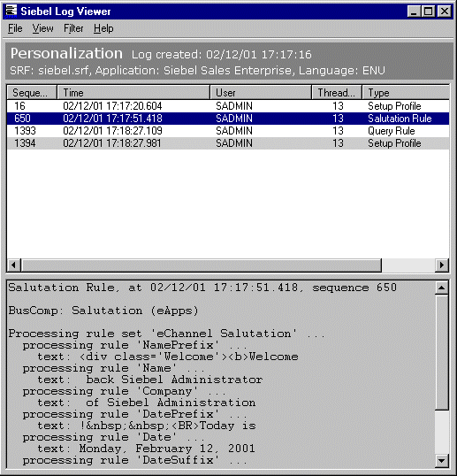Image resolution: width=457 pixels, height=476 pixels.
Task: Click Setup Profile in sequence 1394 row
Action: pos(394,143)
